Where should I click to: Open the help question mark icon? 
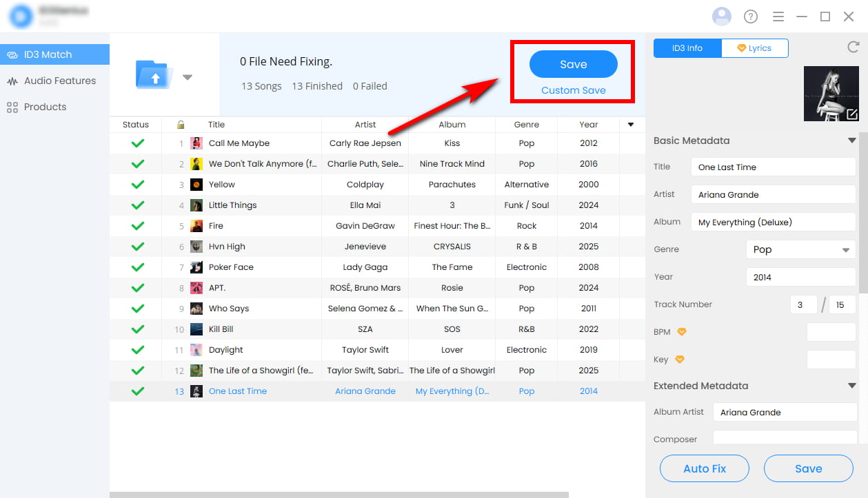(751, 17)
